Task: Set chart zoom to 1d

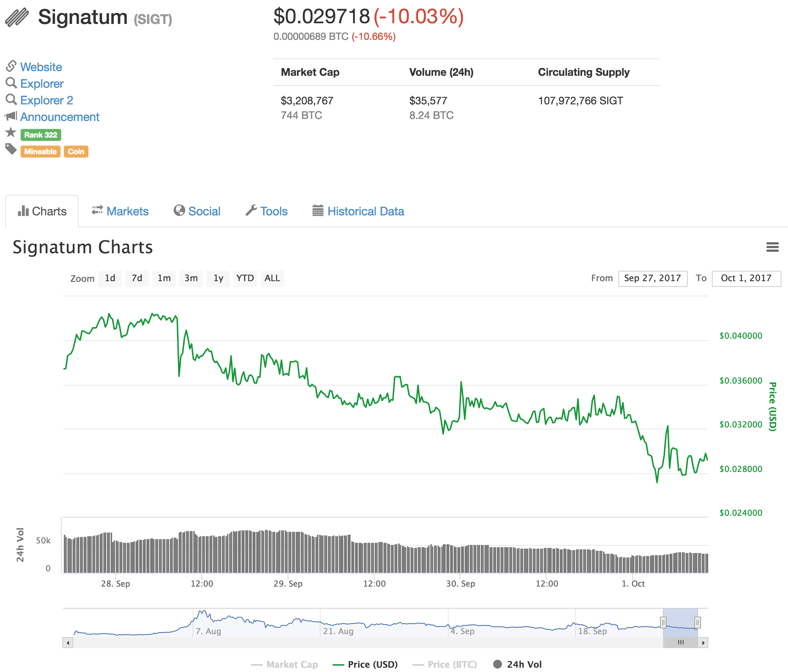Action: 110,278
